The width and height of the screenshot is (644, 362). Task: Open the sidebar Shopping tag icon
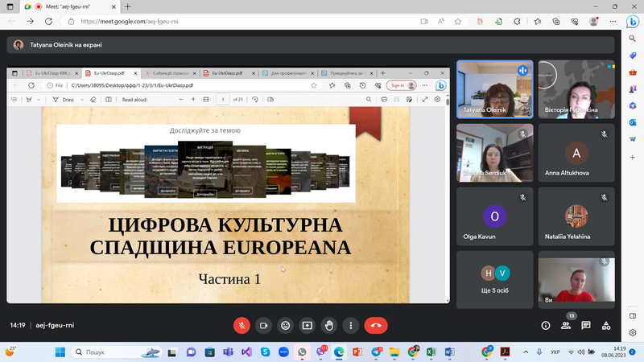tap(633, 56)
